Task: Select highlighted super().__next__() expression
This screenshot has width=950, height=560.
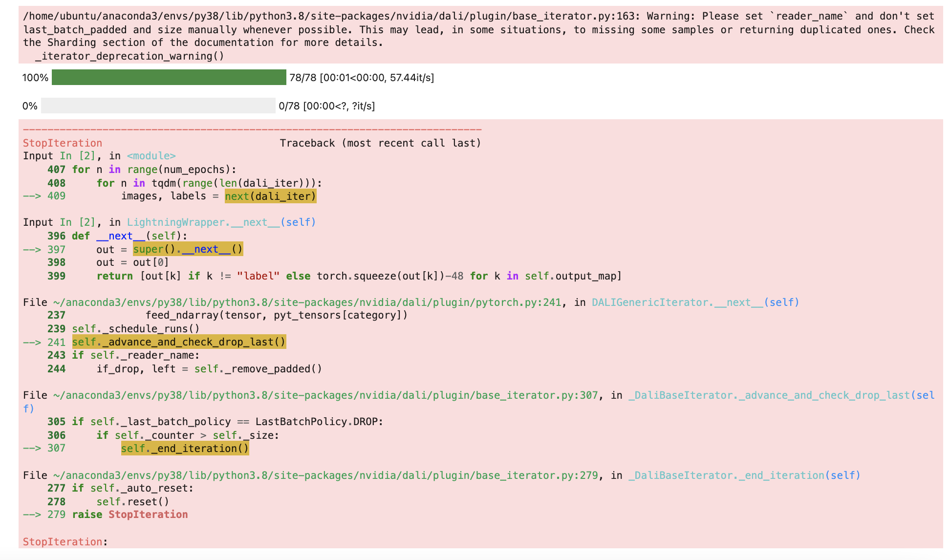Action: click(x=188, y=249)
